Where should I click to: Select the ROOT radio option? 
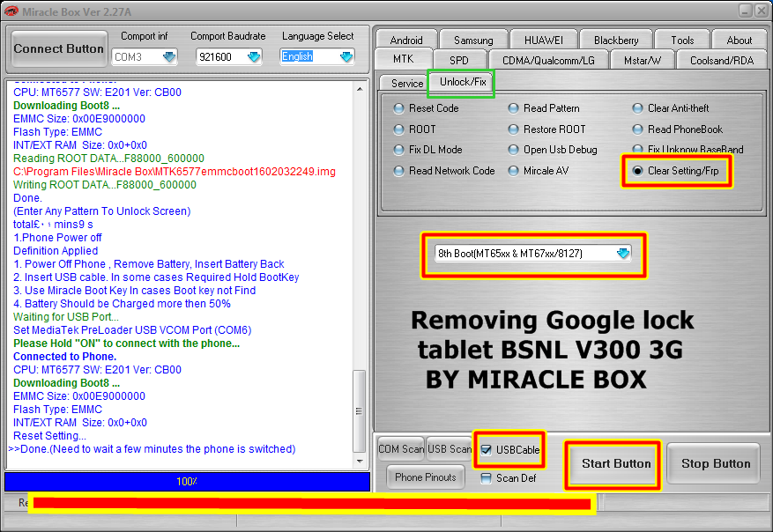tap(398, 129)
